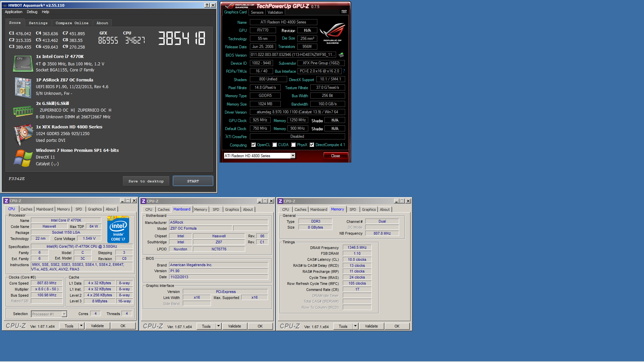Click the DRAM Frequency 1346.5 MHz value
The height and width of the screenshot is (362, 644).
coord(357,247)
